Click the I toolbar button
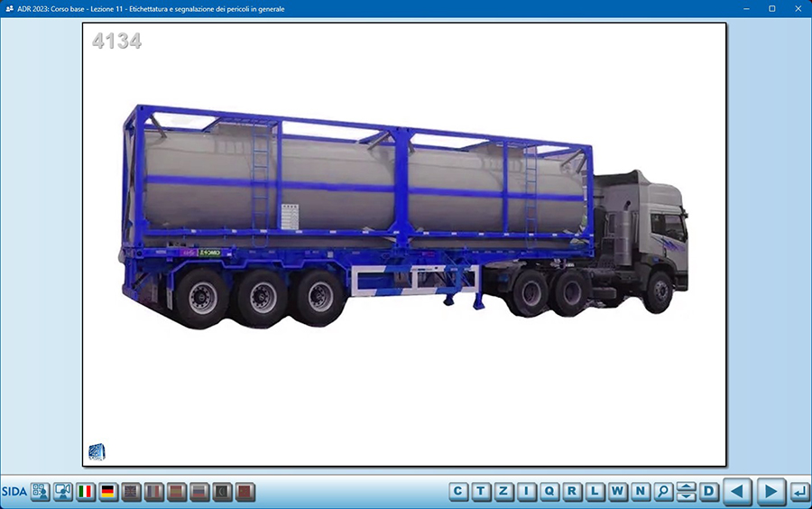 pos(527,492)
